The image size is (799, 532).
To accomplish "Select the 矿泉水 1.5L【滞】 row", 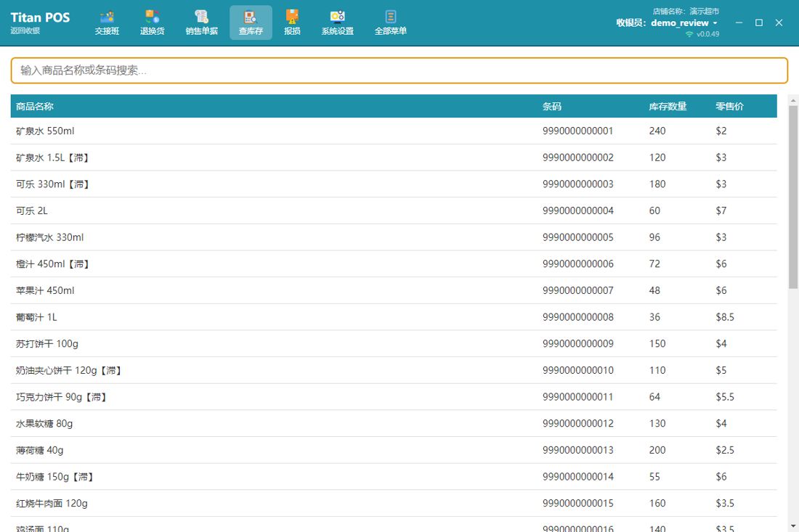I will point(394,157).
